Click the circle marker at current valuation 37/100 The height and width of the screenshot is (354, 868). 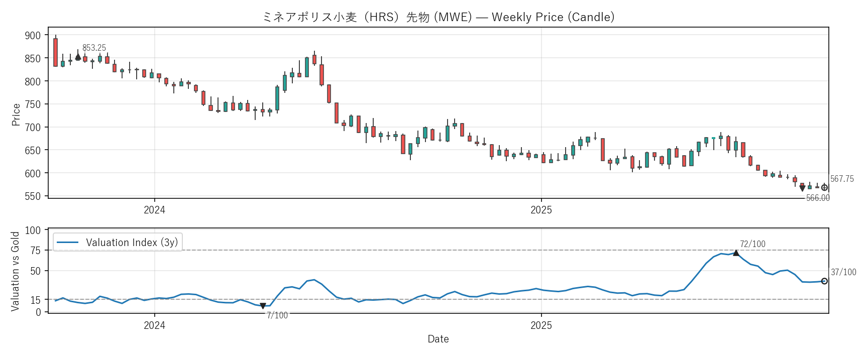coord(824,281)
